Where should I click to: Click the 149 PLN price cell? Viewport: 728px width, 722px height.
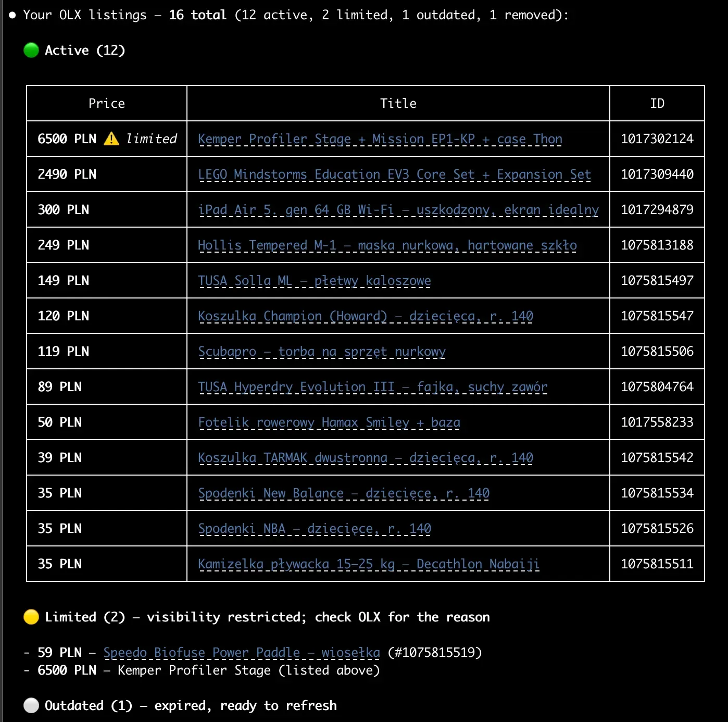click(107, 280)
